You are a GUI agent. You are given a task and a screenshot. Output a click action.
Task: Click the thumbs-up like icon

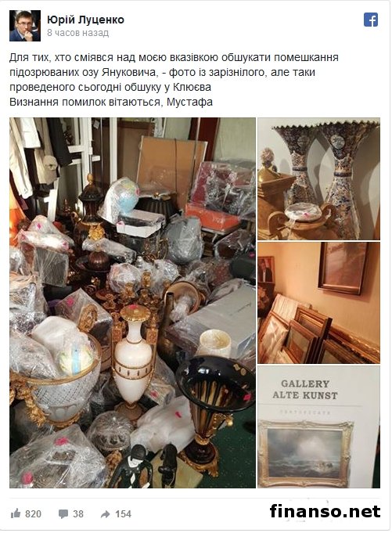pos(16,513)
